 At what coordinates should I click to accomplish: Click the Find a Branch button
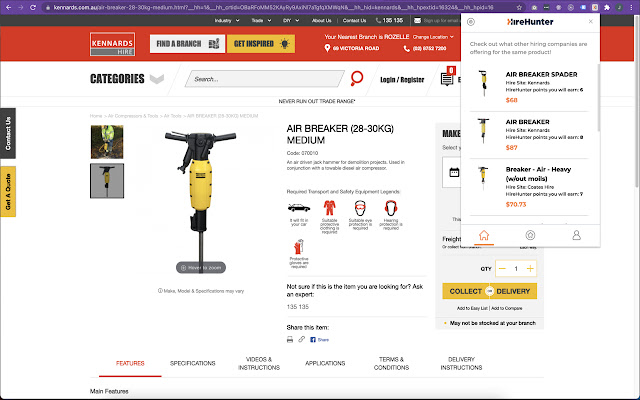[x=187, y=44]
